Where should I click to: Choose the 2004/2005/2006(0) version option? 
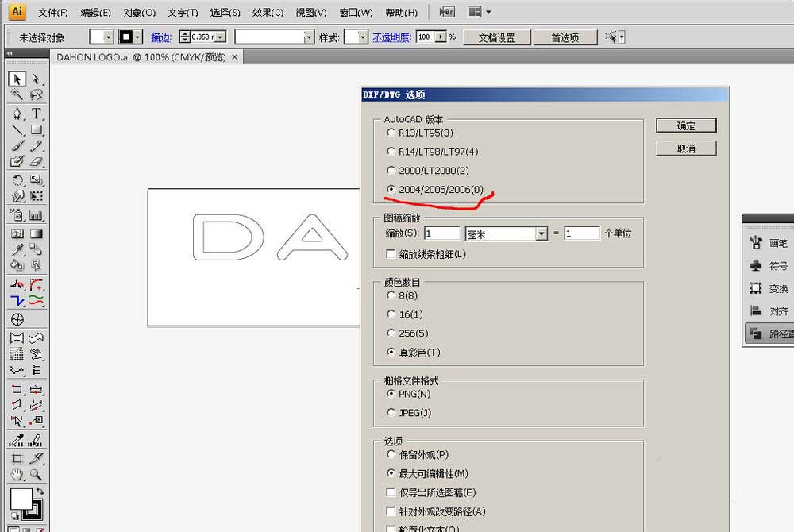(391, 189)
